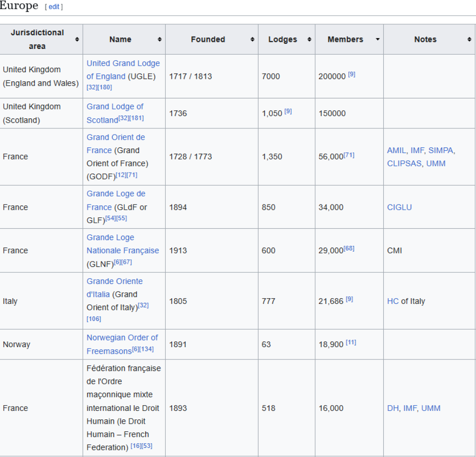The image size is (476, 457).
Task: Follow the CIGLU link in Notes
Action: click(399, 207)
